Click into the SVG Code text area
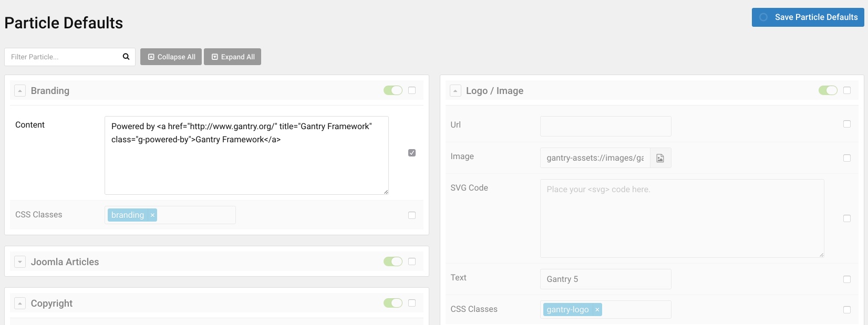The height and width of the screenshot is (325, 868). click(x=681, y=218)
